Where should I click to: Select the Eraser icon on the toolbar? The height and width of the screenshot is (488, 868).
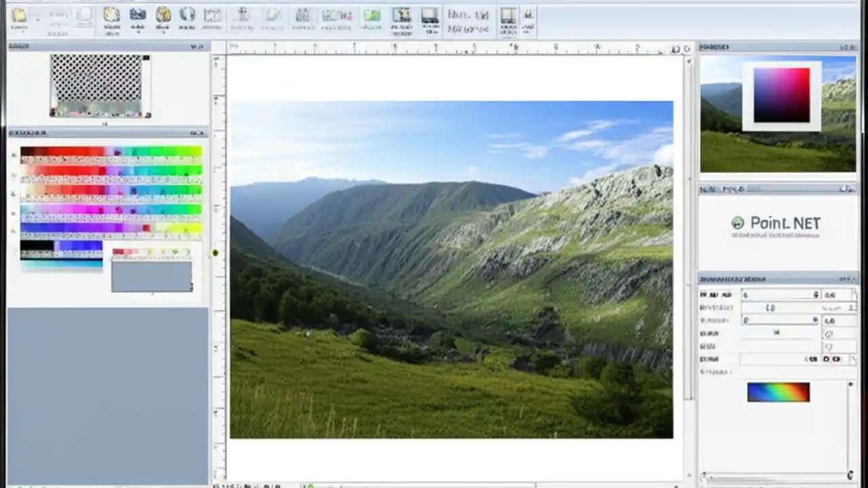(x=273, y=17)
